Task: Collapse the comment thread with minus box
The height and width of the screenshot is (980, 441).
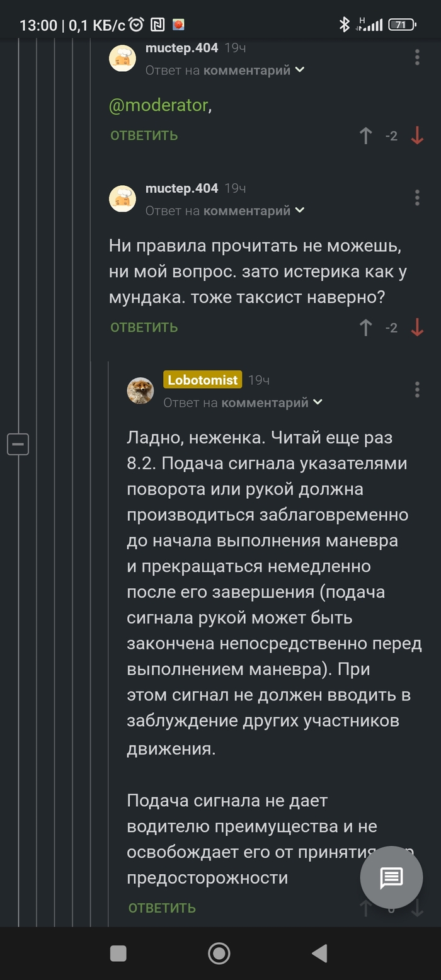Action: [18, 444]
